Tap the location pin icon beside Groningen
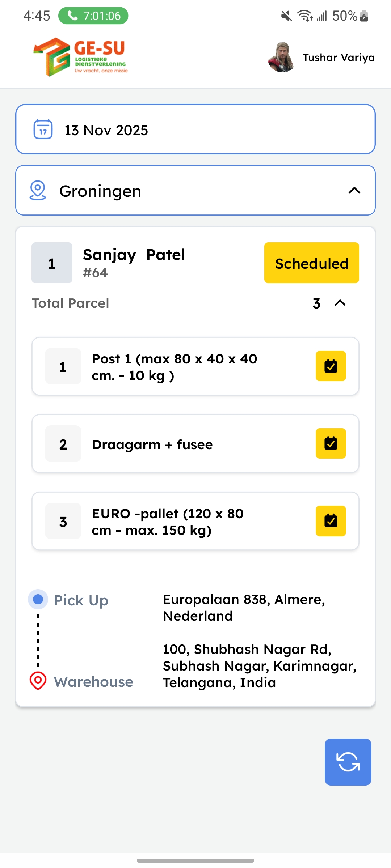 pyautogui.click(x=38, y=190)
